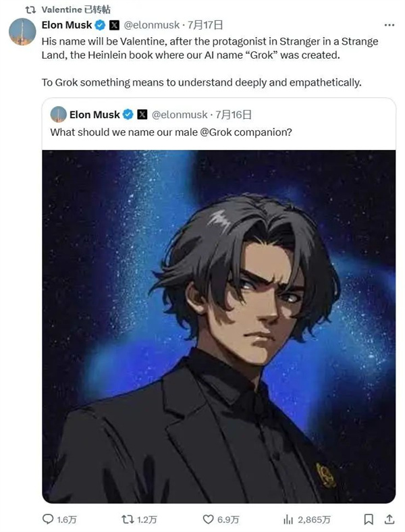View post analytics bar chart icon
The width and height of the screenshot is (405, 532).
(x=288, y=519)
